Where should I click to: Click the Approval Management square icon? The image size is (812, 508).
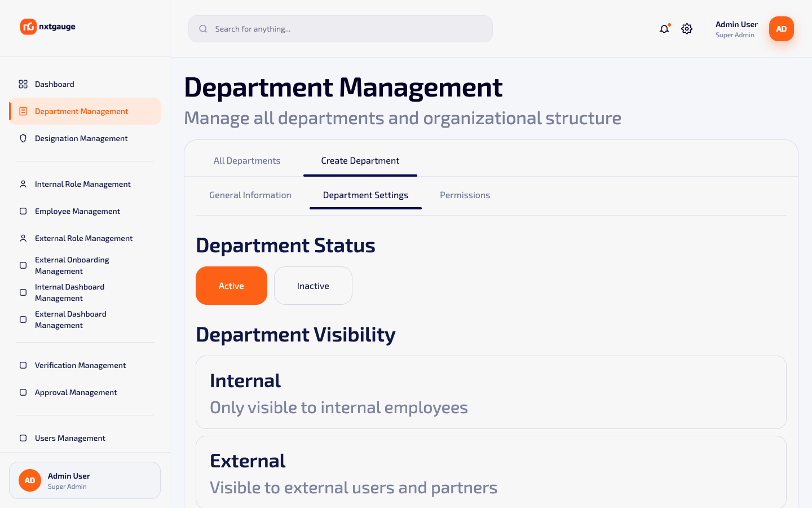pyautogui.click(x=23, y=392)
